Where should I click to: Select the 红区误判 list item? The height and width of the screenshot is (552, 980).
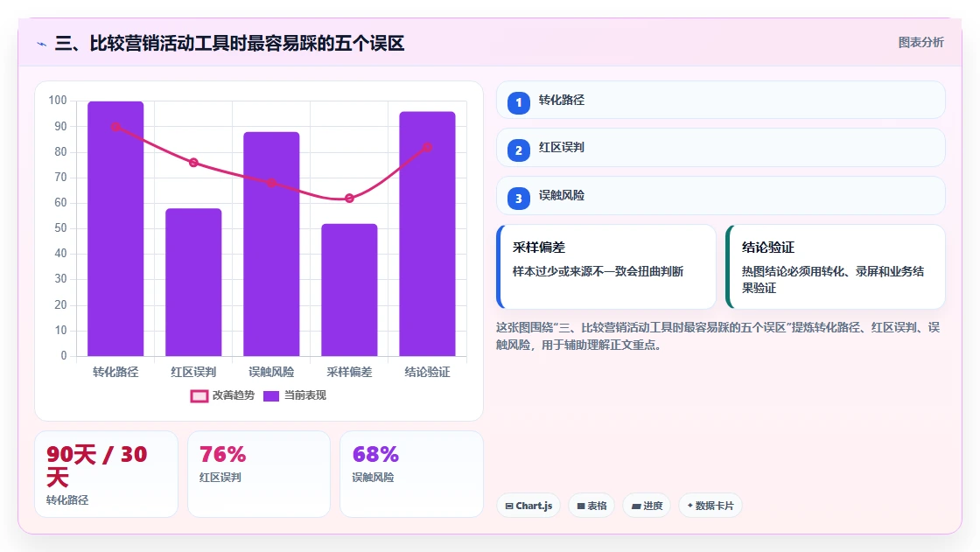[721, 148]
